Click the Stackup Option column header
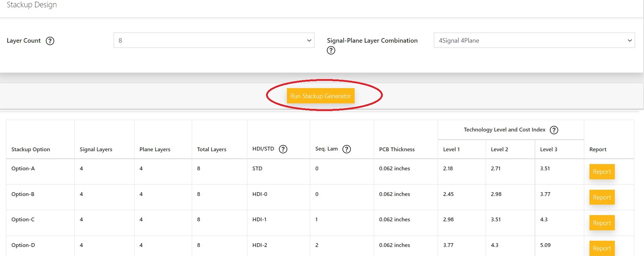 [x=31, y=150]
